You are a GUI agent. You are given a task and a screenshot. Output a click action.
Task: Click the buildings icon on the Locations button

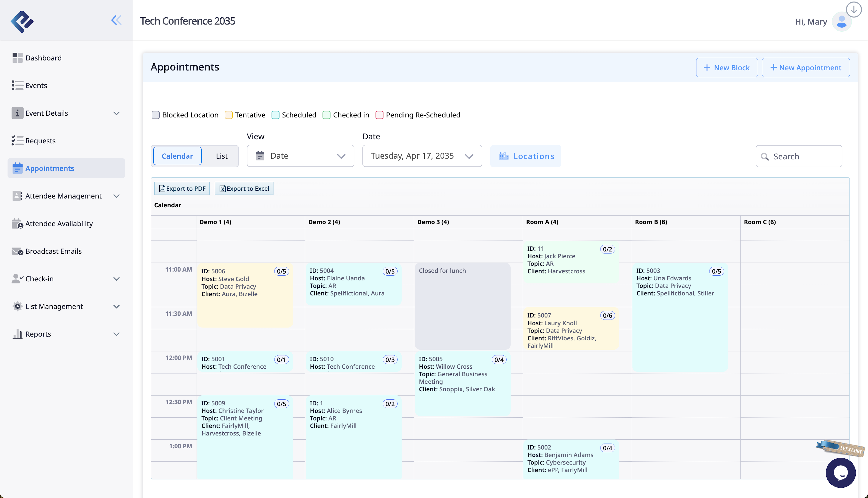tap(504, 156)
